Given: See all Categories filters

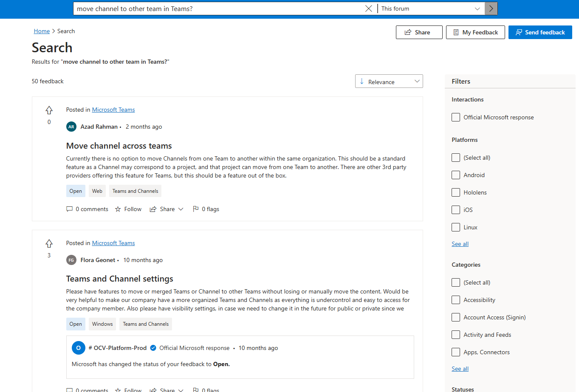Looking at the screenshot, I should point(460,369).
